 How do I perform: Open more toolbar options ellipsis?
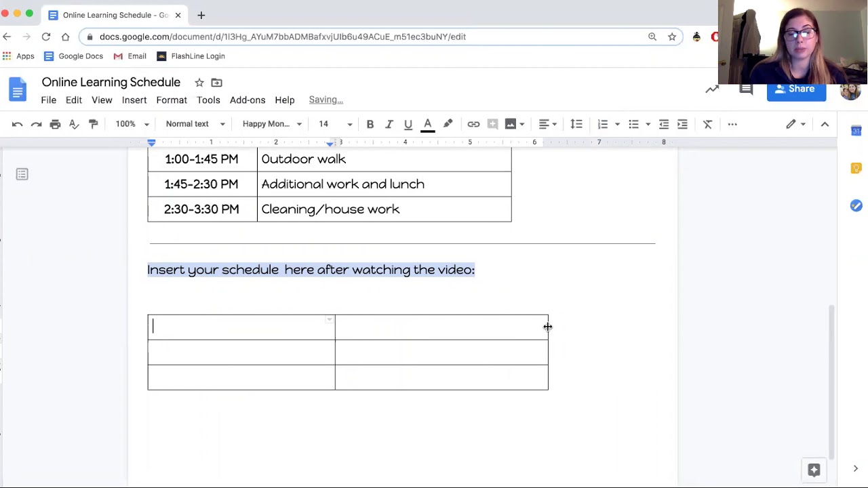732,124
